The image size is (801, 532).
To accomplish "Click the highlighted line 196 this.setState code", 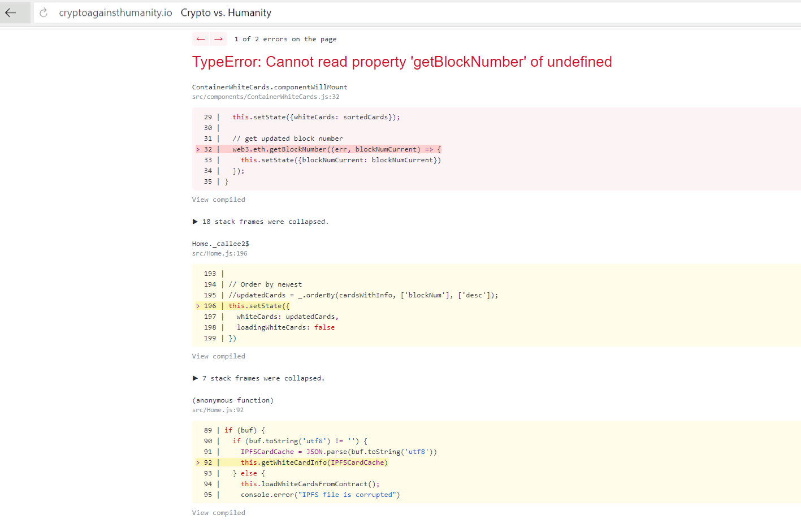I will pos(259,306).
